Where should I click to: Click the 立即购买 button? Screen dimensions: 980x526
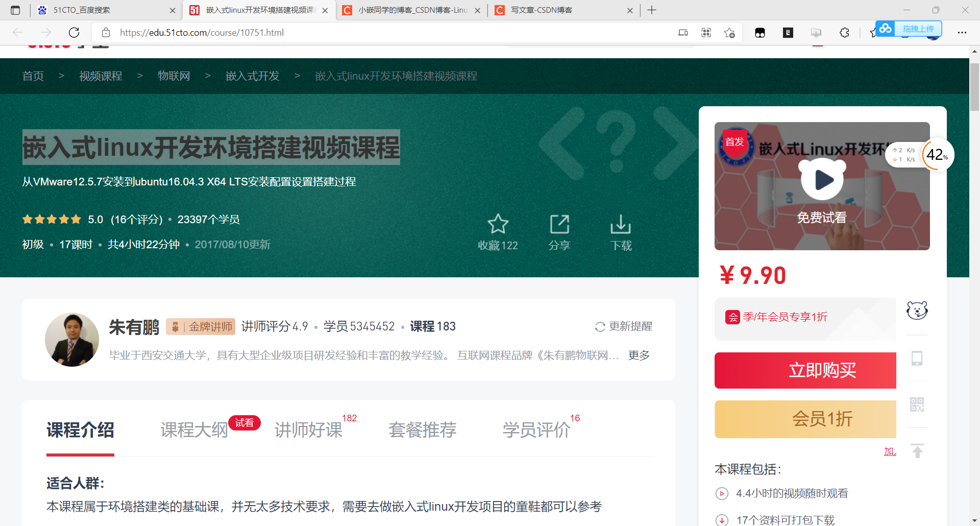[x=805, y=370]
